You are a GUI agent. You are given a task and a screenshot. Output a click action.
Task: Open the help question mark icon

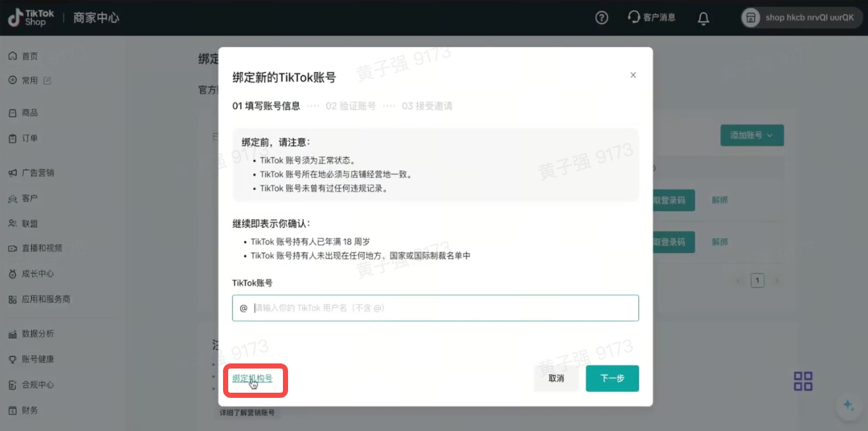click(601, 18)
